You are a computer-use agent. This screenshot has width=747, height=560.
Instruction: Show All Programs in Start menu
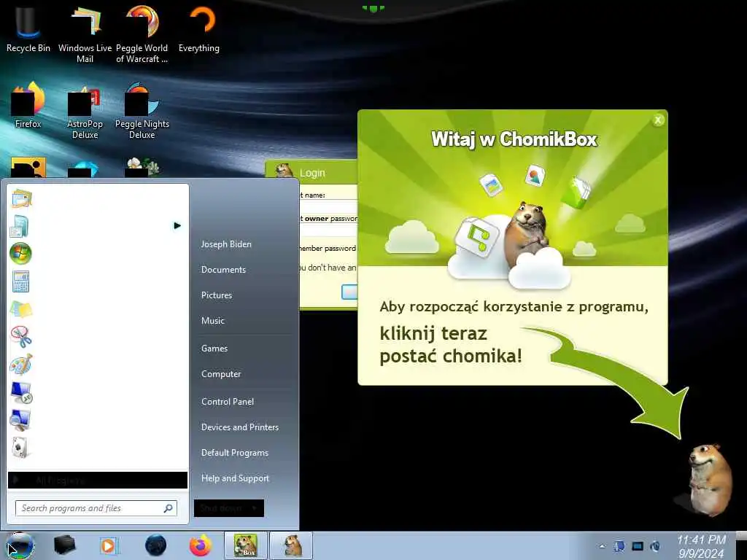click(x=98, y=480)
